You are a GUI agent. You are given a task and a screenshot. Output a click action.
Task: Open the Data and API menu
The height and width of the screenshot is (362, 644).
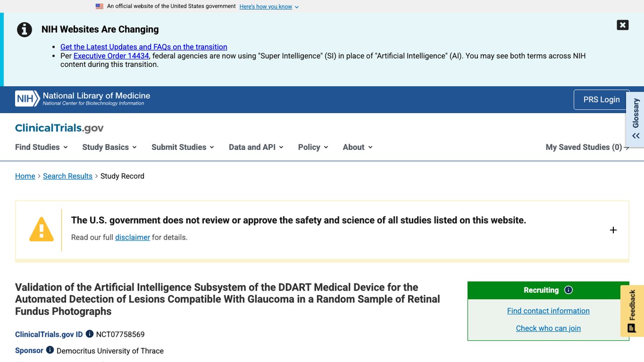pos(256,147)
